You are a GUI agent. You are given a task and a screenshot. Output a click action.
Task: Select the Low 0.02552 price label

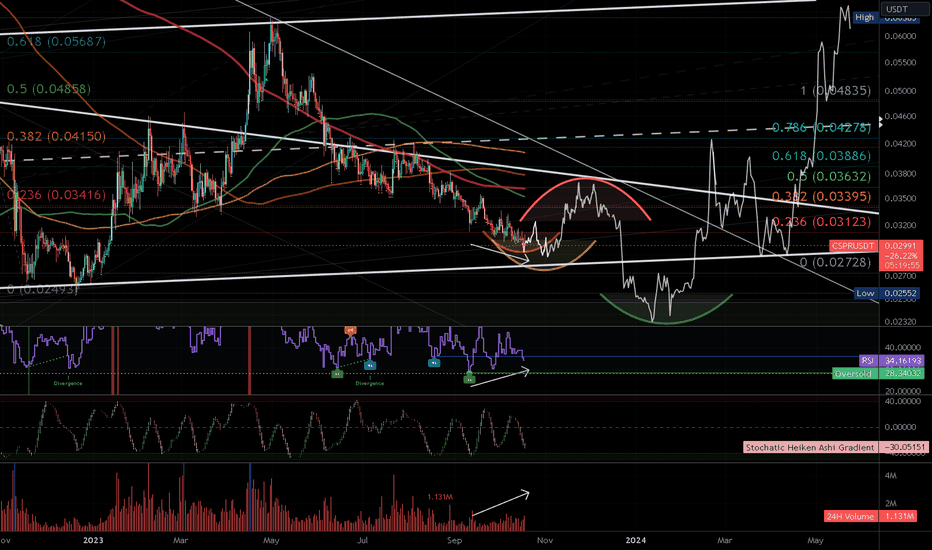pyautogui.click(x=889, y=293)
